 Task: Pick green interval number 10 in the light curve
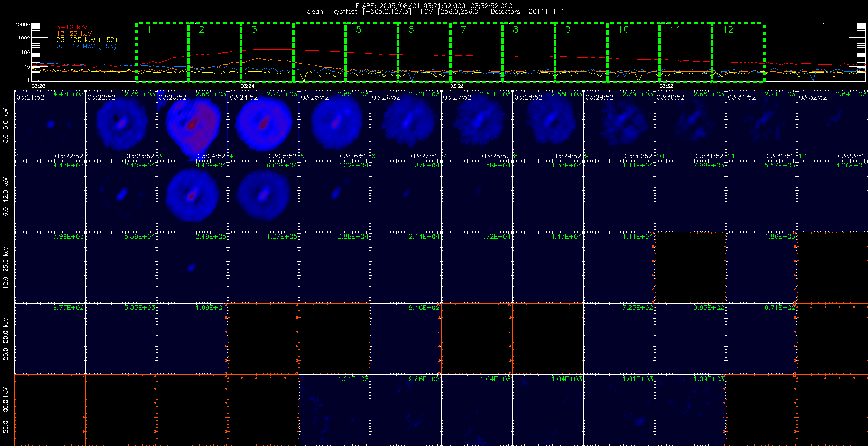click(x=633, y=52)
